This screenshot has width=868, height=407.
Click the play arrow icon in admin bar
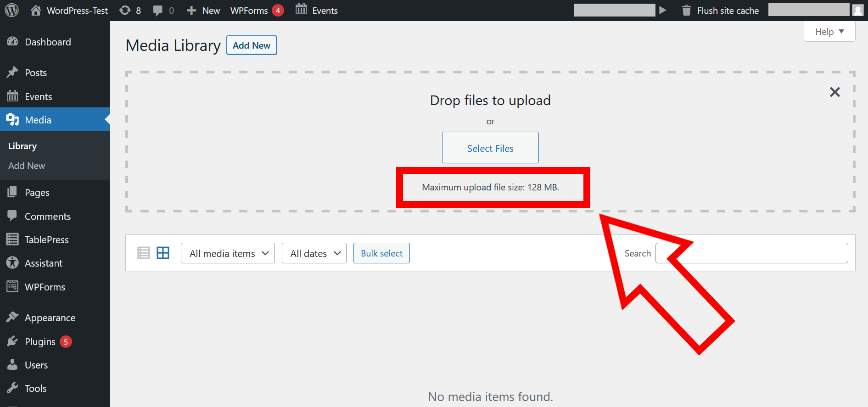coord(662,10)
